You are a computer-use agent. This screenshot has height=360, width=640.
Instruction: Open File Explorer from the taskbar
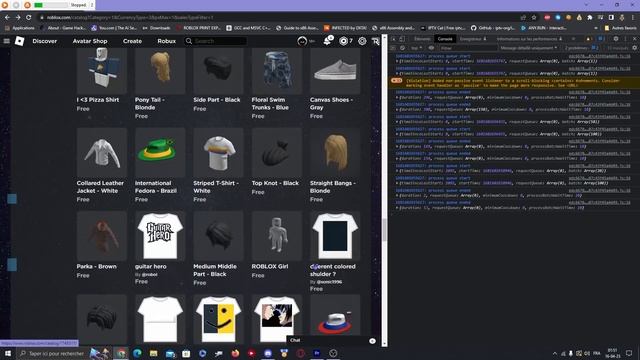pyautogui.click(x=153, y=353)
